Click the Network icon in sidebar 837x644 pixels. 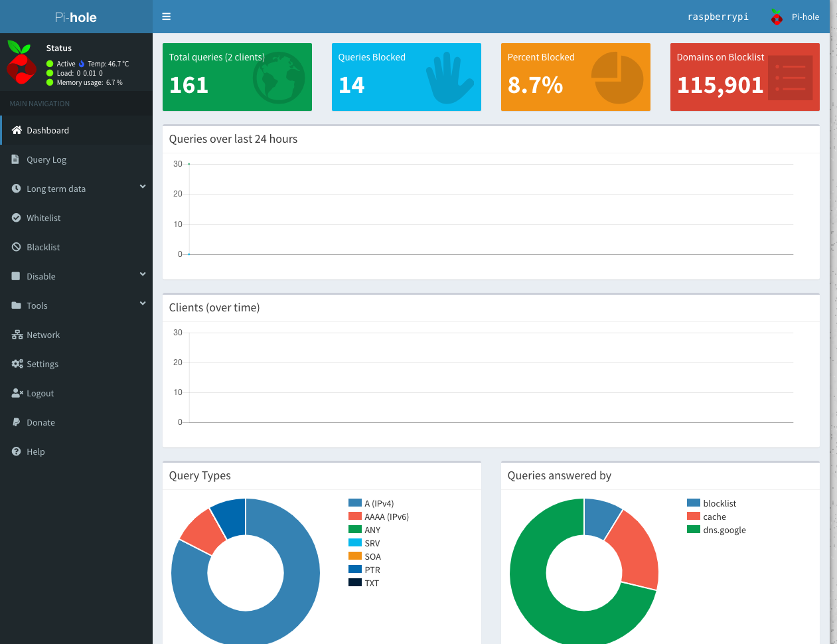[17, 335]
